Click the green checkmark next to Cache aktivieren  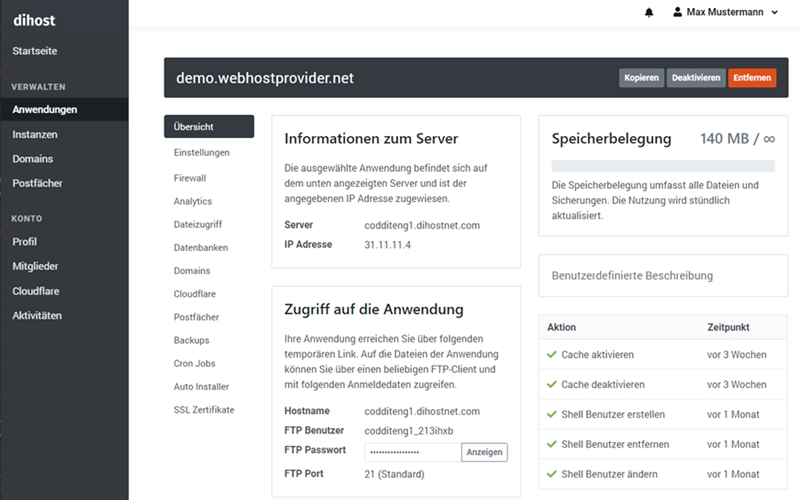tap(551, 355)
